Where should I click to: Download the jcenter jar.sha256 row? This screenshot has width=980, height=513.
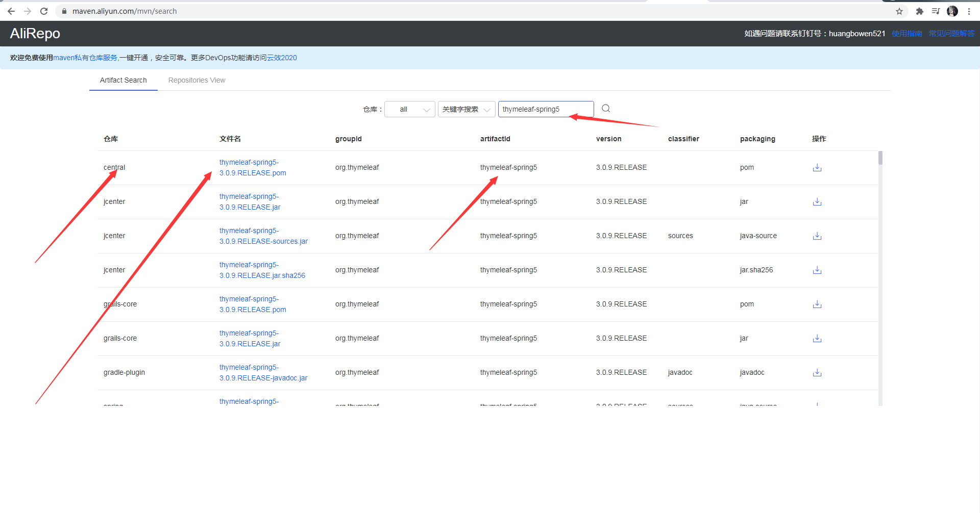point(817,270)
